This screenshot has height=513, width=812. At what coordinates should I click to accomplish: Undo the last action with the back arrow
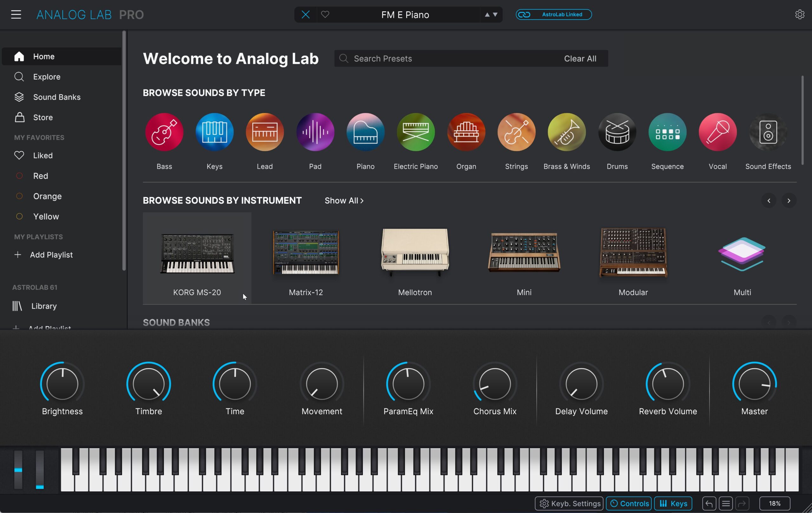point(709,503)
